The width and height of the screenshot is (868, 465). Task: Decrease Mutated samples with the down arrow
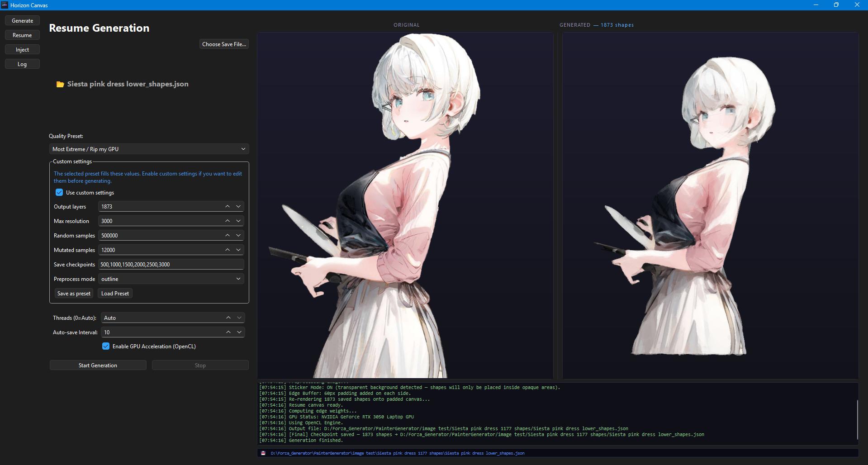point(238,250)
